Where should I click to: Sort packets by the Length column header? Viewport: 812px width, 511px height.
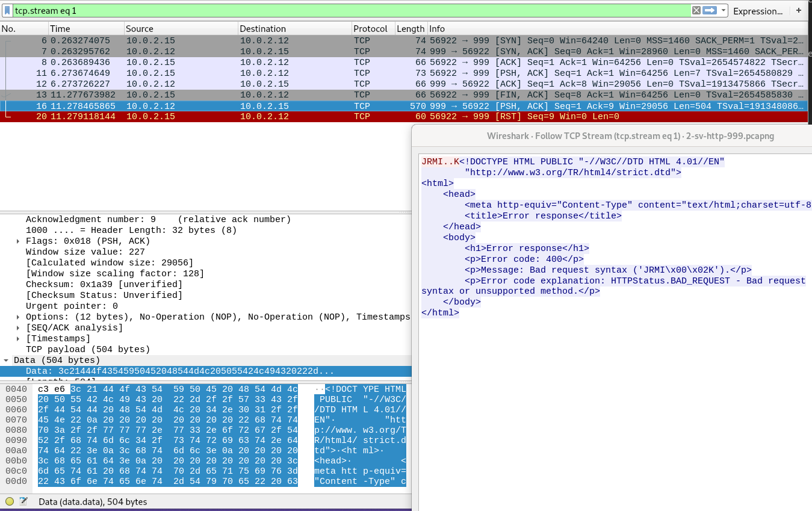click(411, 29)
